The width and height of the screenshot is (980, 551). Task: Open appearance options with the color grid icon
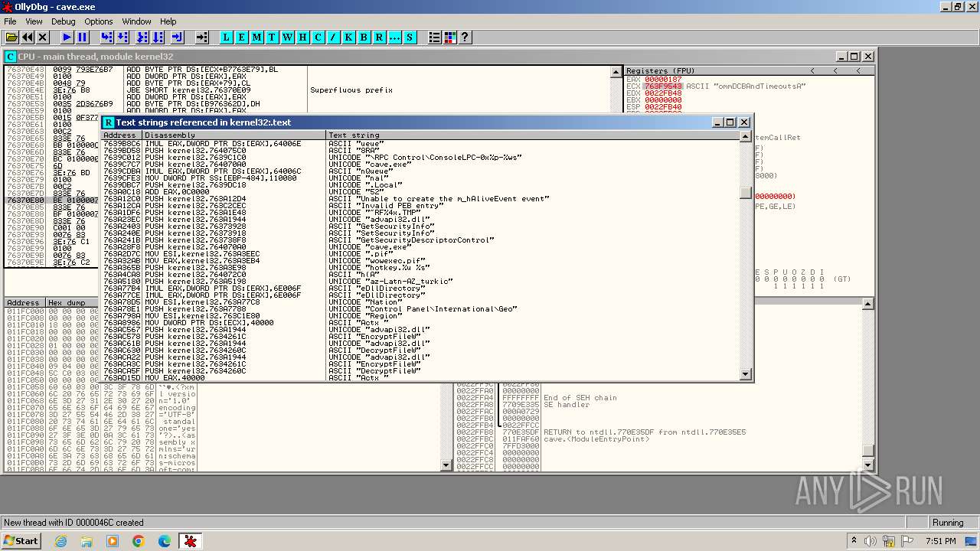point(450,37)
